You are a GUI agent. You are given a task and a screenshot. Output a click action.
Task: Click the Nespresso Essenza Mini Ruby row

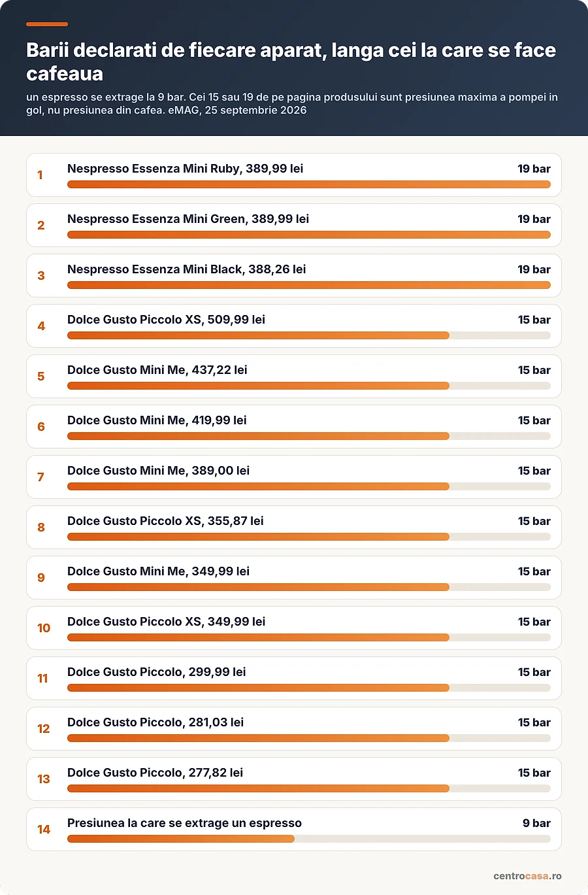click(294, 175)
